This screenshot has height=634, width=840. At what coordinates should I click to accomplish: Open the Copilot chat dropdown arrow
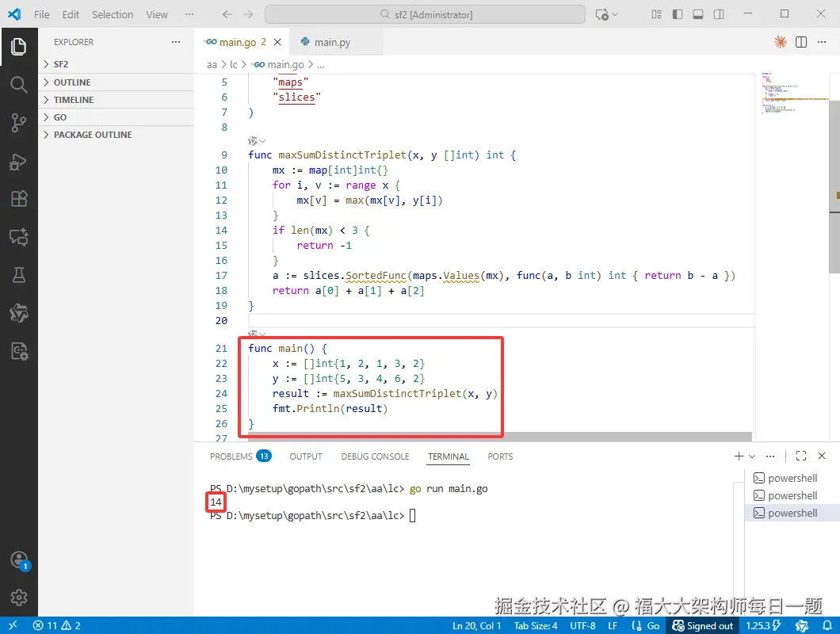click(x=615, y=14)
